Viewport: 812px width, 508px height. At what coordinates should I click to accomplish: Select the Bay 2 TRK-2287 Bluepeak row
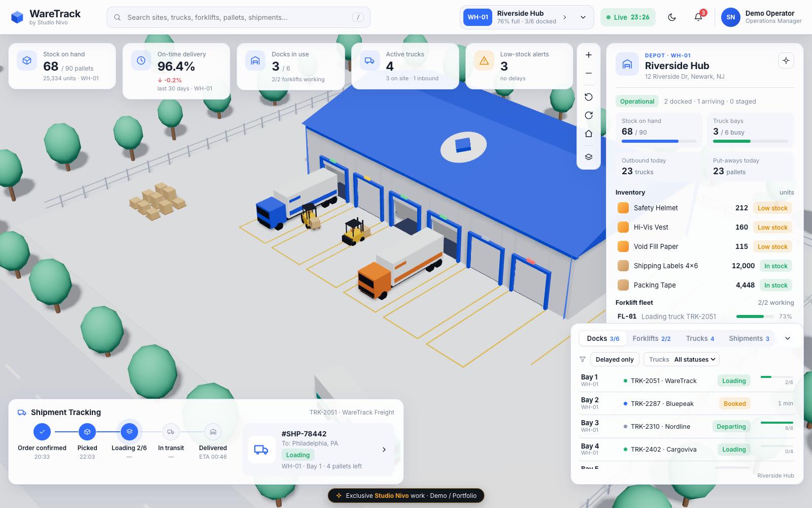(687, 403)
